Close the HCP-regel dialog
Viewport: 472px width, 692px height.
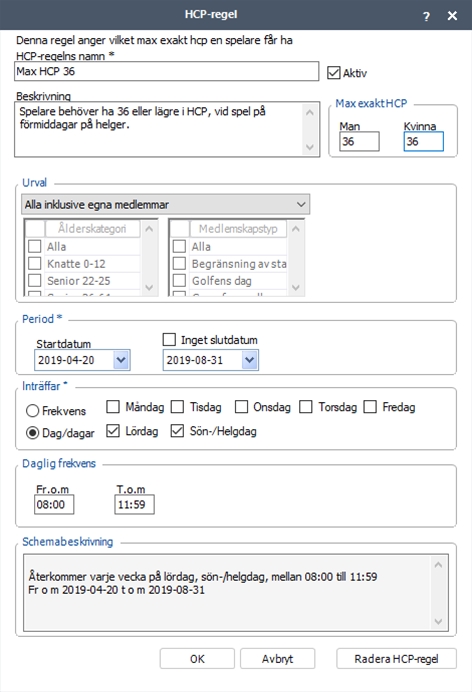pyautogui.click(x=452, y=16)
